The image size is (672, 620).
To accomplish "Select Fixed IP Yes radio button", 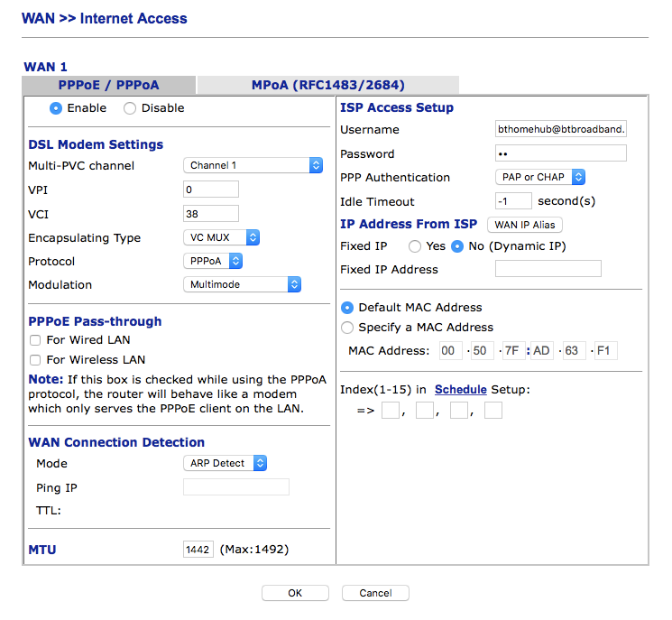I will tap(414, 246).
